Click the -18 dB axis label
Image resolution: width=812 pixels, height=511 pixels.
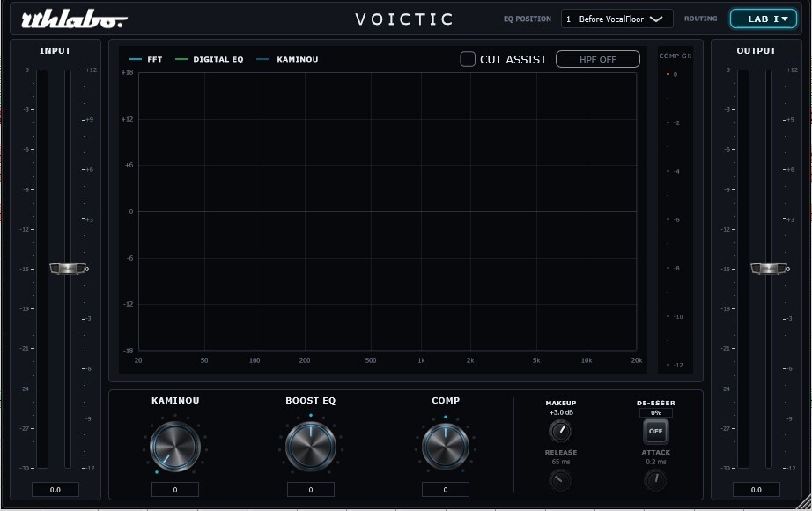pos(128,351)
